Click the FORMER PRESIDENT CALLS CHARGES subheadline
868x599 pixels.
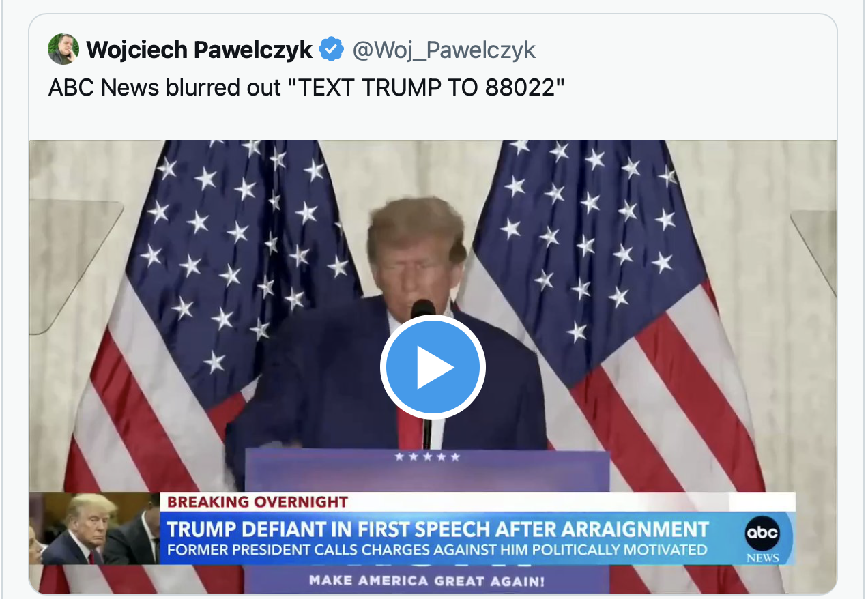pos(437,549)
